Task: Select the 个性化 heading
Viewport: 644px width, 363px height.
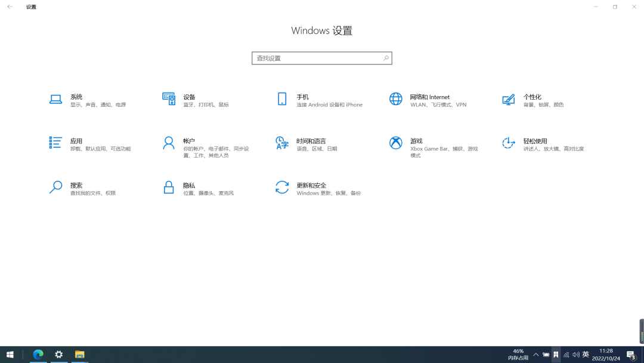Action: point(532,97)
